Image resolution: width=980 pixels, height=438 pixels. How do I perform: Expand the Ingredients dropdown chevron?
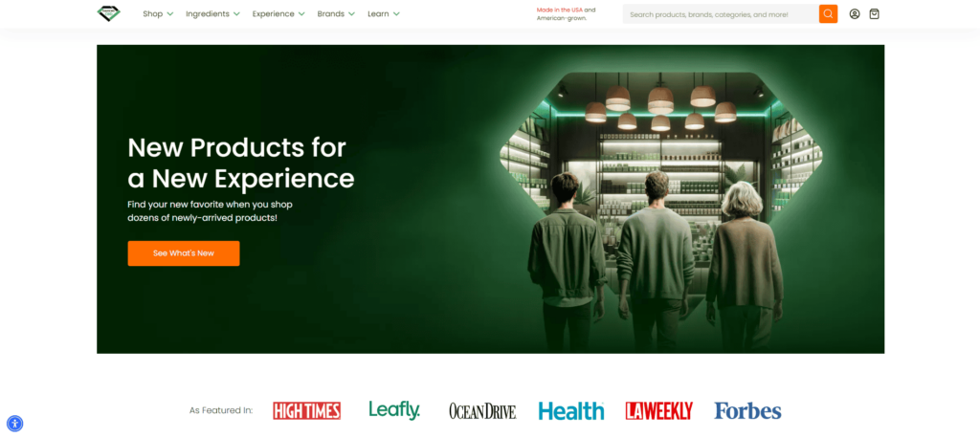coord(236,13)
